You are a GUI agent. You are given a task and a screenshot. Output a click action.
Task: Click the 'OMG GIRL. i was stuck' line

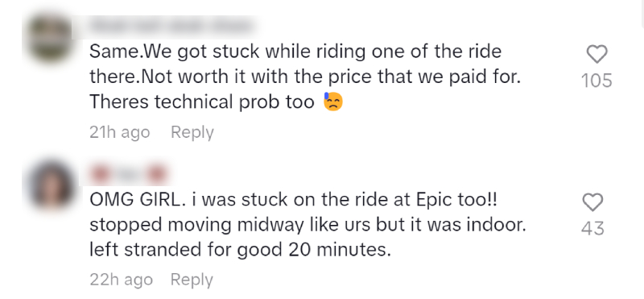[x=293, y=200]
